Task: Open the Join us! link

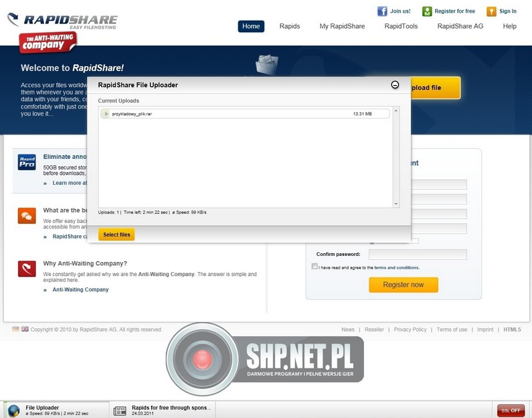Action: tap(400, 11)
